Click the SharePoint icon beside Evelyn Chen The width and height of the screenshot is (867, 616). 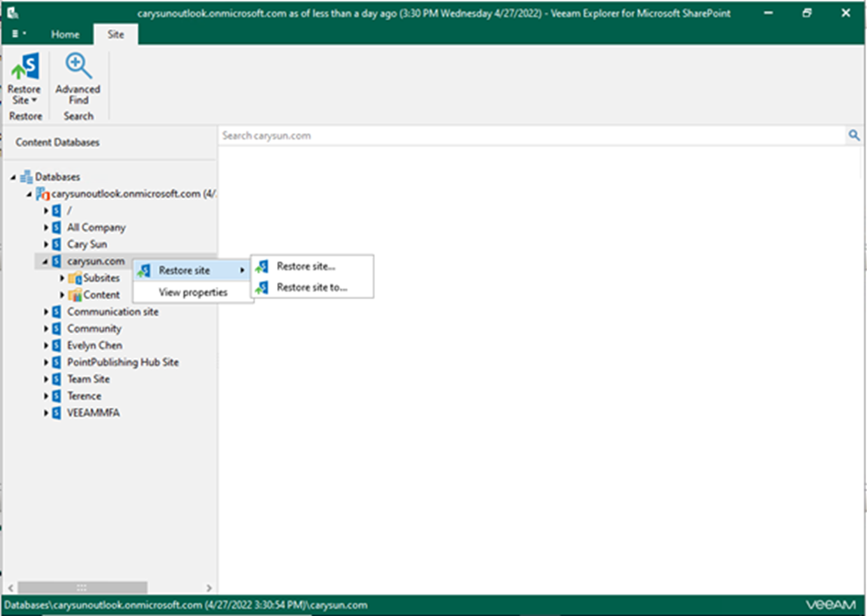coord(56,346)
